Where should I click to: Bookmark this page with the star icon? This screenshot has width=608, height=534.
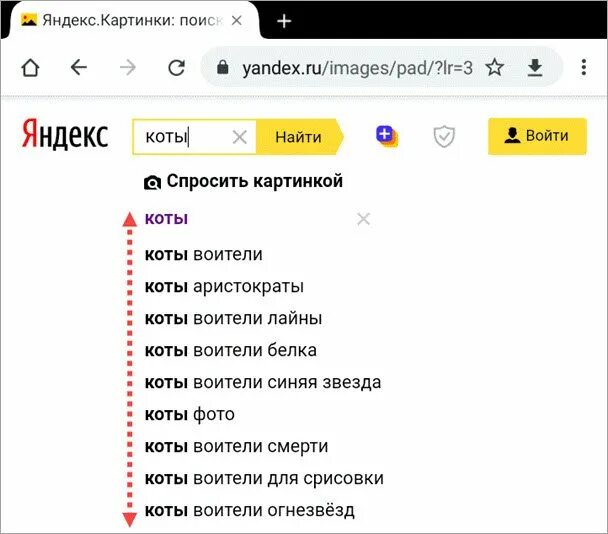point(495,67)
